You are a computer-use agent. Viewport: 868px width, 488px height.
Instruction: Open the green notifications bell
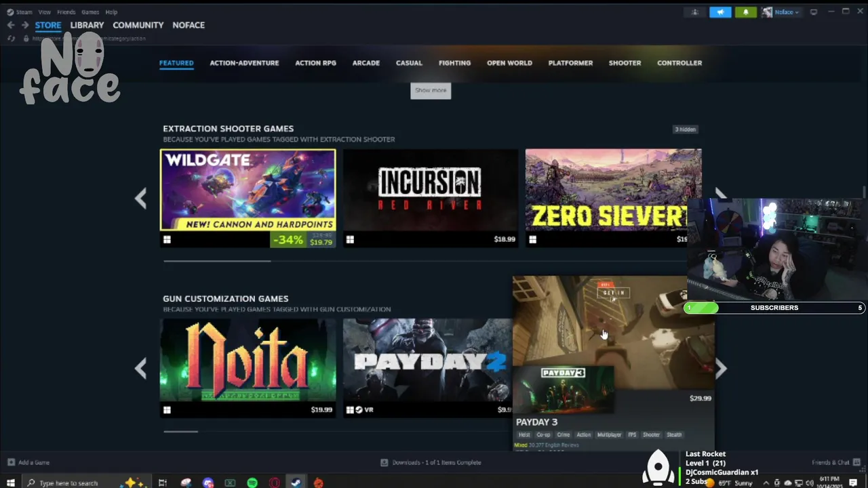(x=746, y=12)
